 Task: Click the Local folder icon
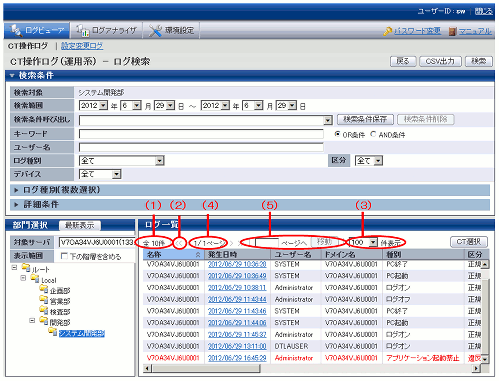click(x=35, y=278)
